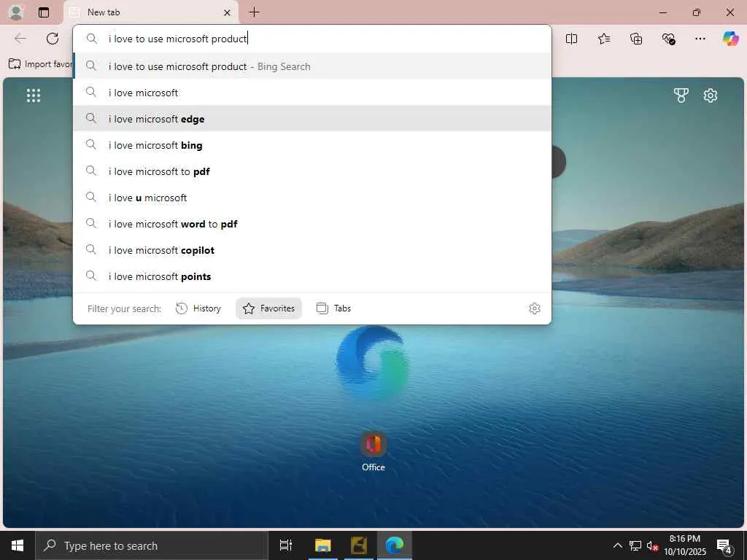Filter search by Tabs
The image size is (747, 560).
coord(333,308)
